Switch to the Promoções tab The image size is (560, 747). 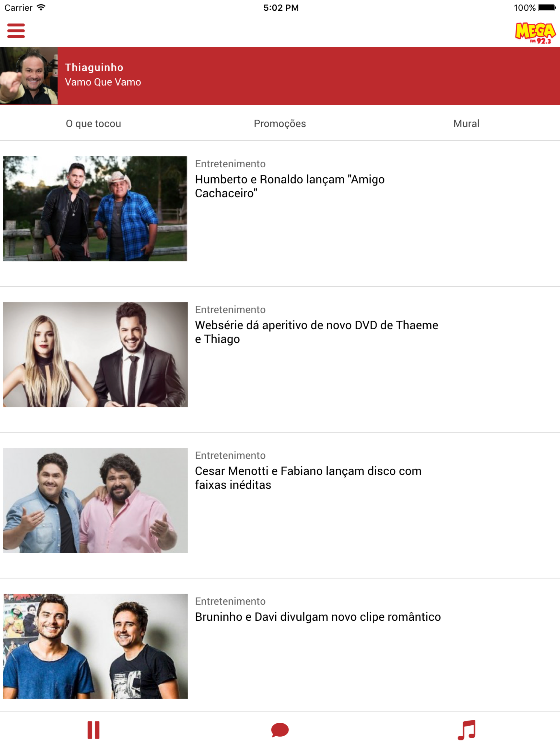(x=280, y=124)
